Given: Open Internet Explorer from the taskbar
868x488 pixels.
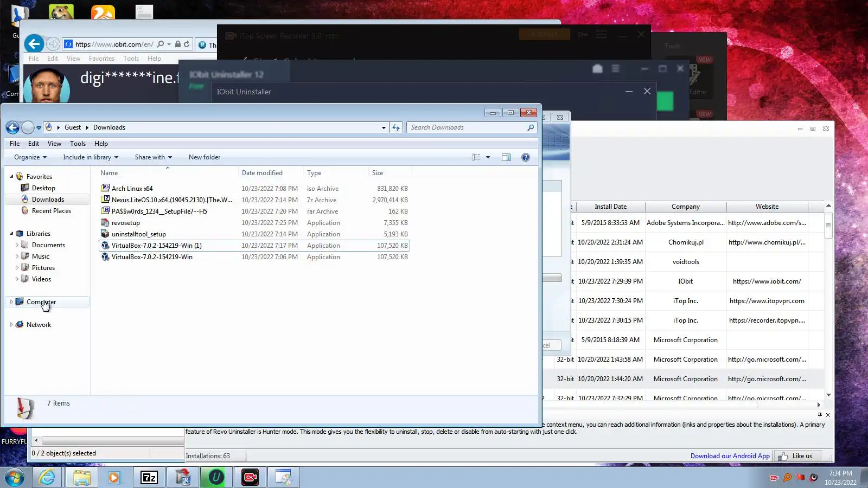Looking at the screenshot, I should point(47,477).
